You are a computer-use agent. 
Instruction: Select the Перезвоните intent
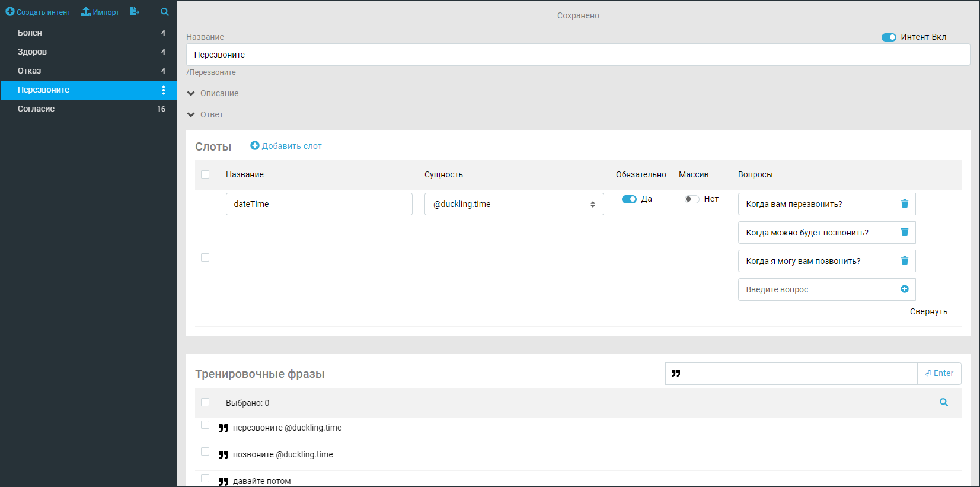(88, 90)
